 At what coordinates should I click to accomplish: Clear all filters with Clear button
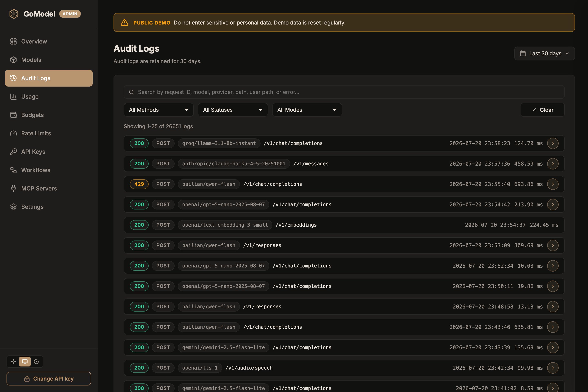[542, 110]
